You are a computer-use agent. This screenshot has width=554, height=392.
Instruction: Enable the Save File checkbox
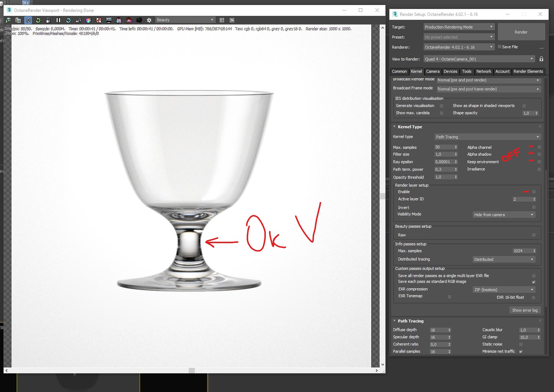tap(500, 47)
